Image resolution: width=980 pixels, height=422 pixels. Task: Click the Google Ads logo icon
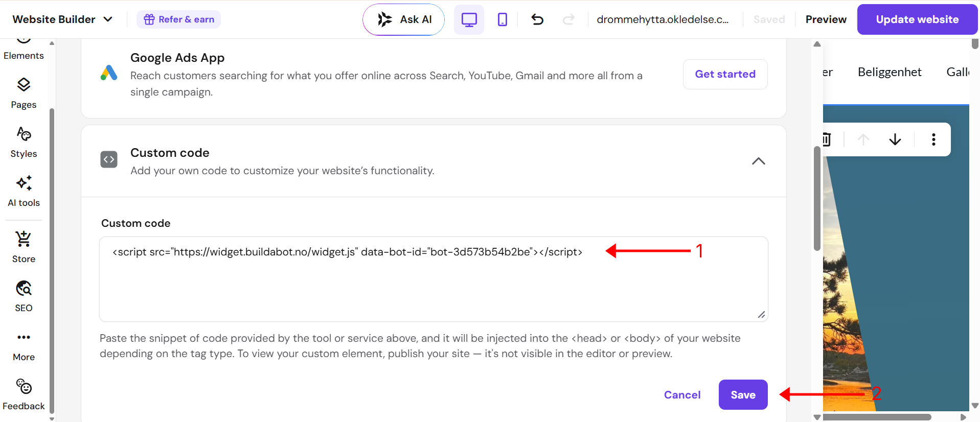[109, 73]
